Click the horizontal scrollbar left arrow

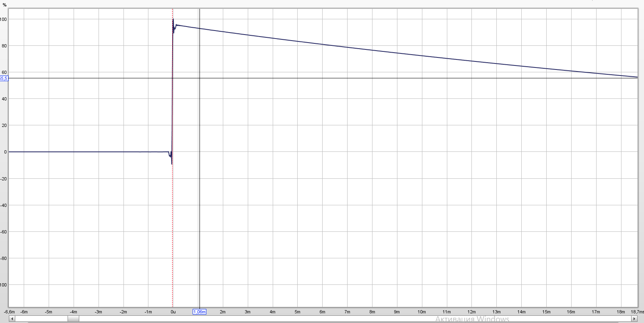tap(12, 319)
